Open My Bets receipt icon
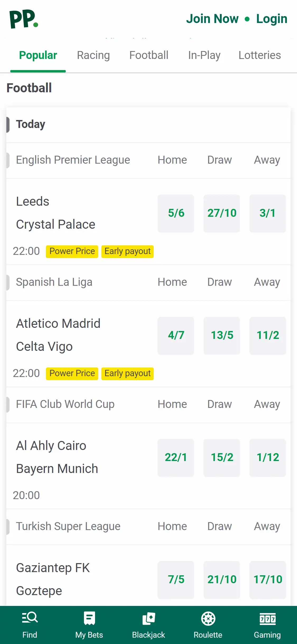Screen dimensions: 297x644 (x=89, y=618)
